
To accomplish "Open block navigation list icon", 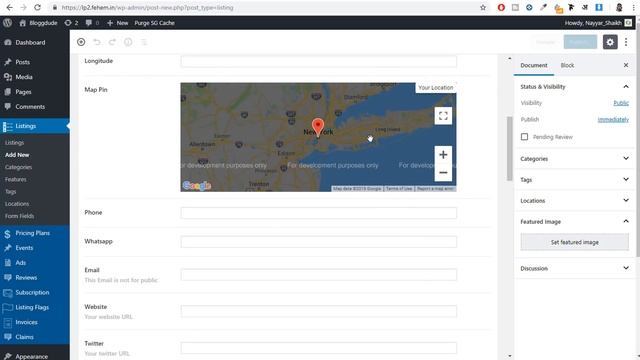I will [x=144, y=42].
